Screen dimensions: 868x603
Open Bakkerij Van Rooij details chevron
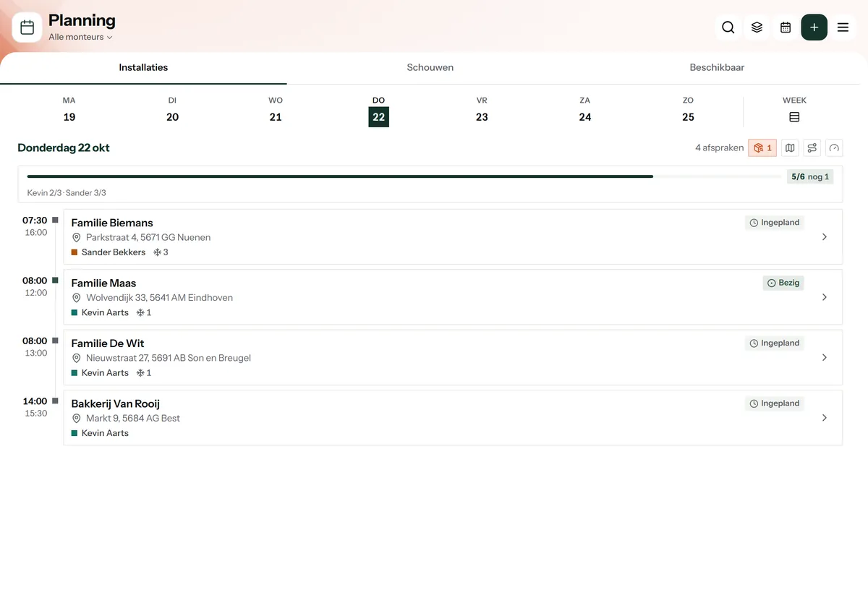click(x=825, y=418)
